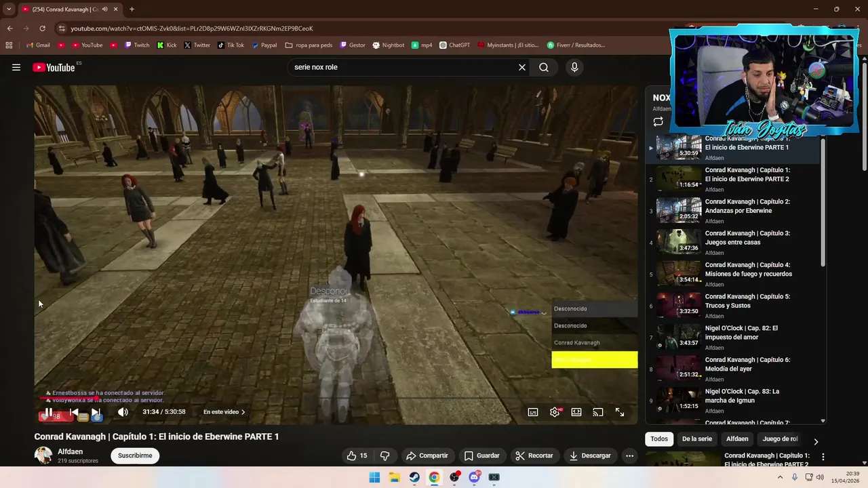
Task: Toggle subtitles on the video player
Action: point(533,412)
